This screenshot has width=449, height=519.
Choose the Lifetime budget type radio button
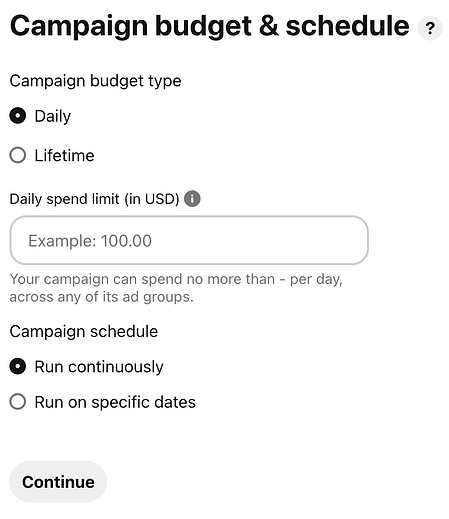[x=18, y=155]
